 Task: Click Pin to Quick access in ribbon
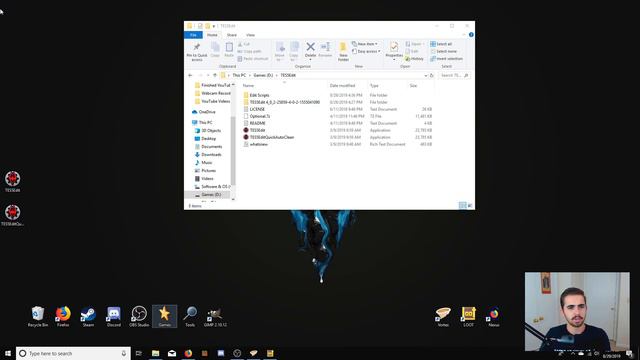197,52
